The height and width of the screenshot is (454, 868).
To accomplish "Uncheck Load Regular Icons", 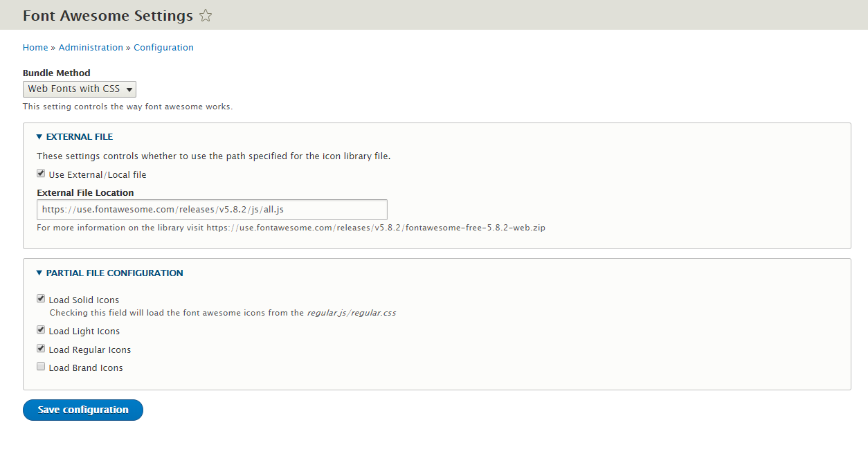I will tap(41, 349).
